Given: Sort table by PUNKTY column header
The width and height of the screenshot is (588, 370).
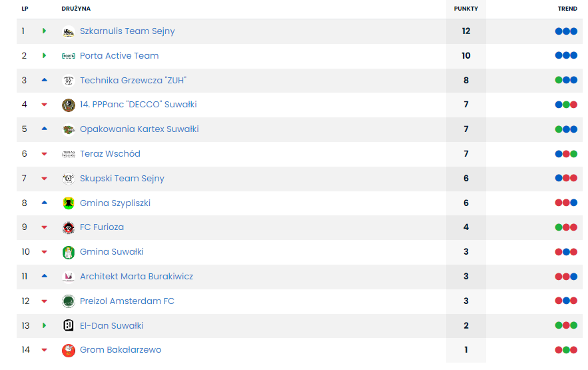Looking at the screenshot, I should point(465,9).
